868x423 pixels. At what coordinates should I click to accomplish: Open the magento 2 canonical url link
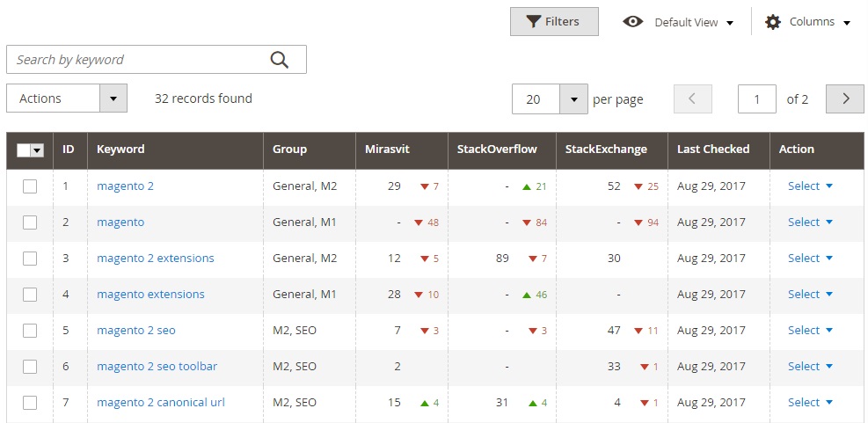(161, 403)
